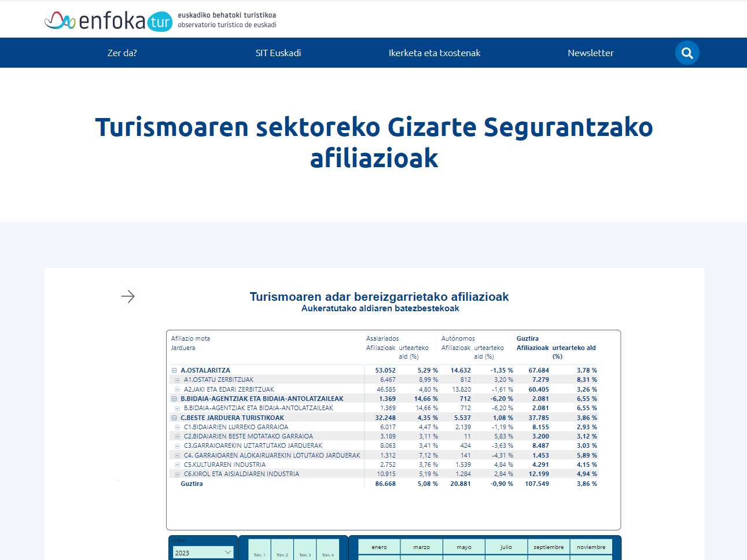
Task: Select the enero month filter
Action: tap(380, 547)
